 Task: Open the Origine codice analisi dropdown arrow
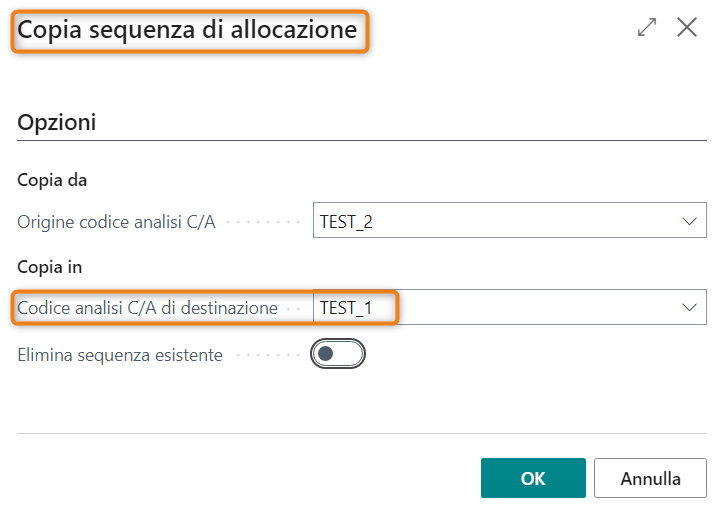click(688, 222)
